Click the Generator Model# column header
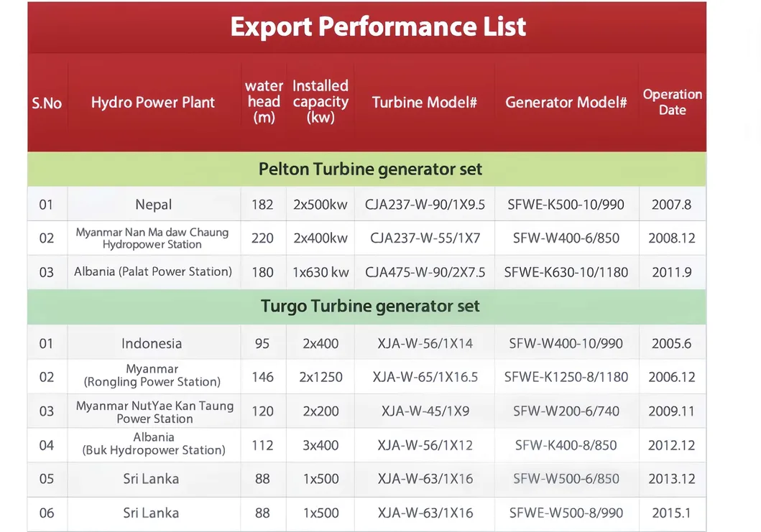Screen dimensions: 761x532 (566, 103)
